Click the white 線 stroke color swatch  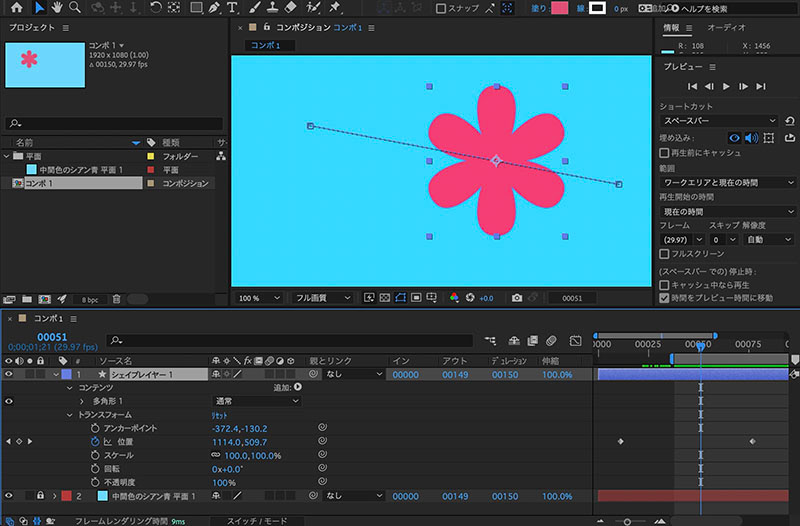[597, 8]
